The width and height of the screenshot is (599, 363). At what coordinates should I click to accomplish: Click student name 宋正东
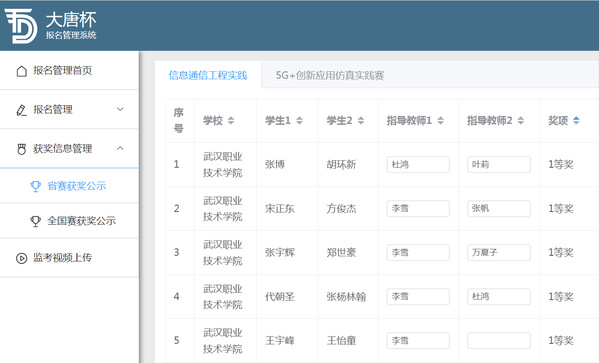280,209
